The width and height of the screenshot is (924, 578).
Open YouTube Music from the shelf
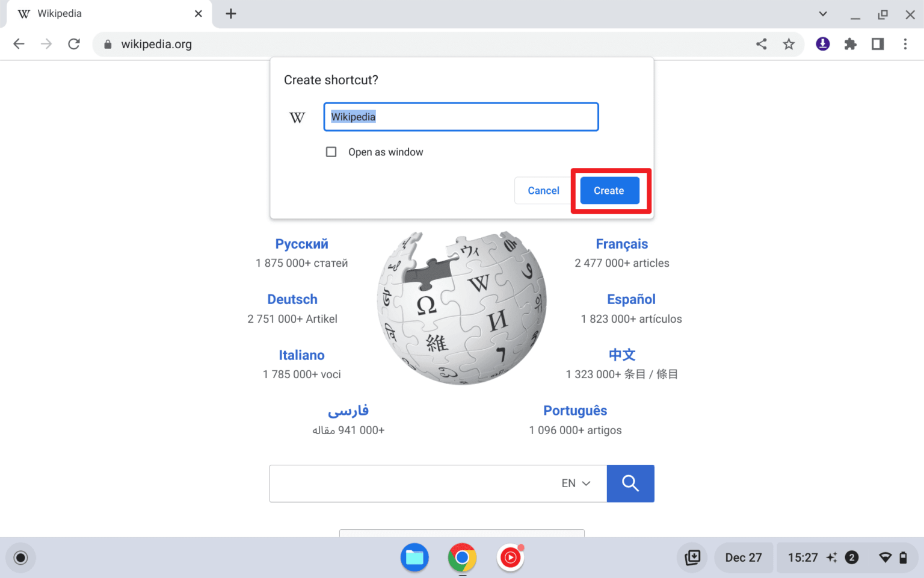point(510,558)
